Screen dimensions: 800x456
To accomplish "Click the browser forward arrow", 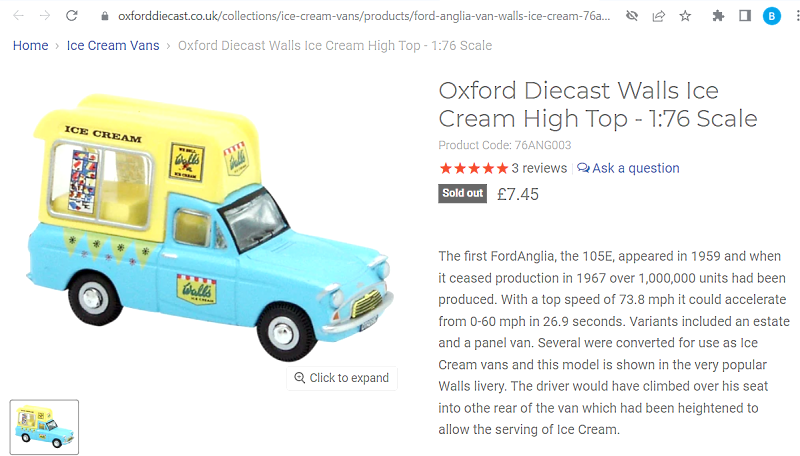I will pos(44,16).
